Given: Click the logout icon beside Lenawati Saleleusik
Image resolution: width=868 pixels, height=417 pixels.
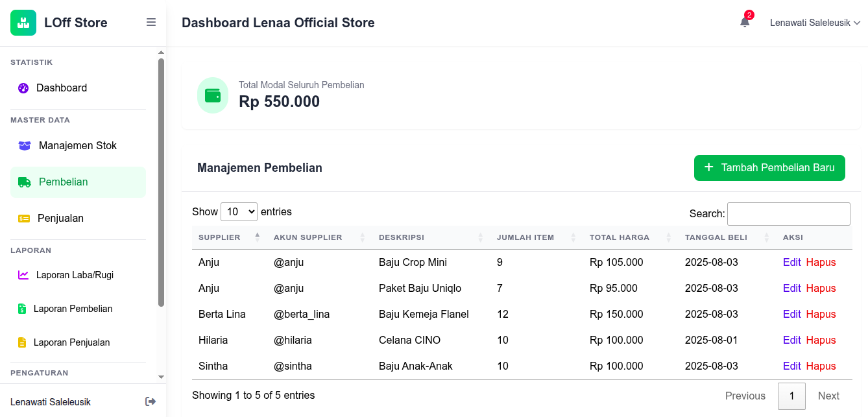Looking at the screenshot, I should click(x=151, y=401).
